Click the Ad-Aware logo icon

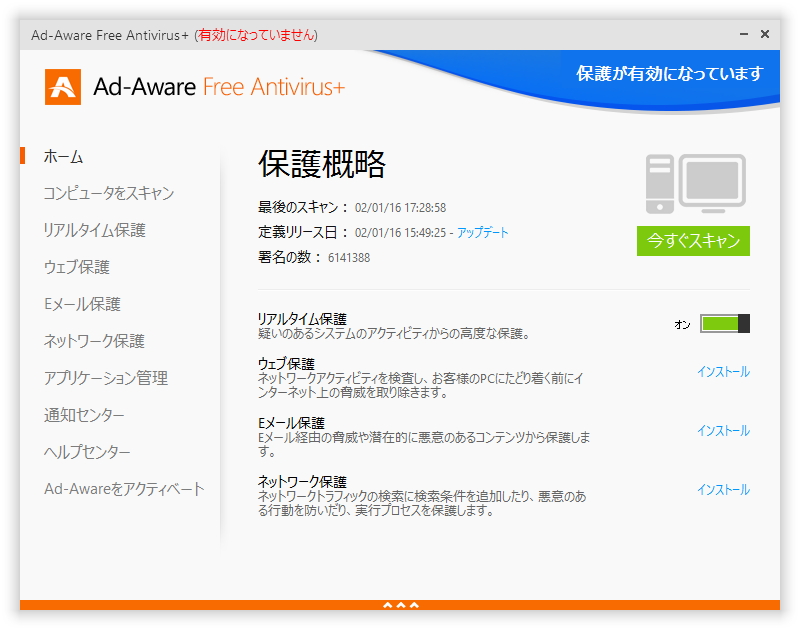tap(62, 87)
